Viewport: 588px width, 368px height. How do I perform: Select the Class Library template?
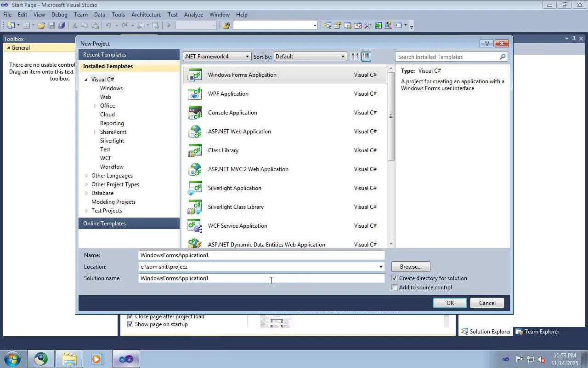coord(285,150)
